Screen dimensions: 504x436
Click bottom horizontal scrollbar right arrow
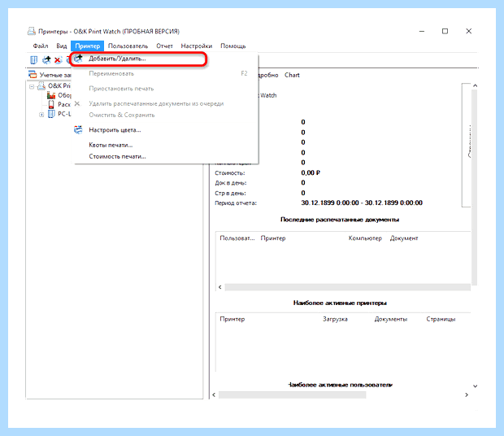467,395
